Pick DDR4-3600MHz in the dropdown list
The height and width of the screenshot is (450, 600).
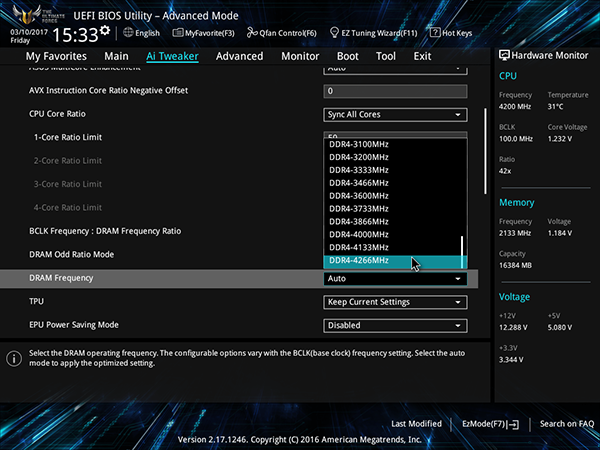pyautogui.click(x=393, y=196)
